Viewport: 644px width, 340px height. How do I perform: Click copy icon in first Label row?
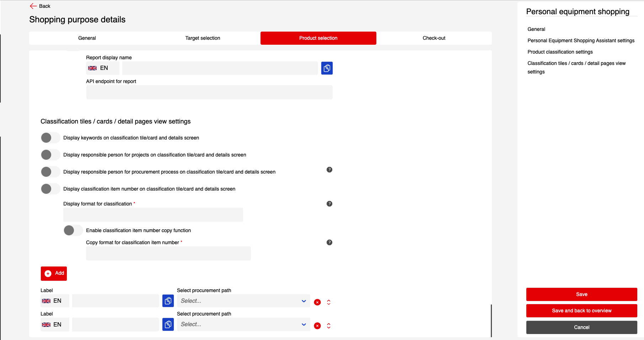point(168,301)
